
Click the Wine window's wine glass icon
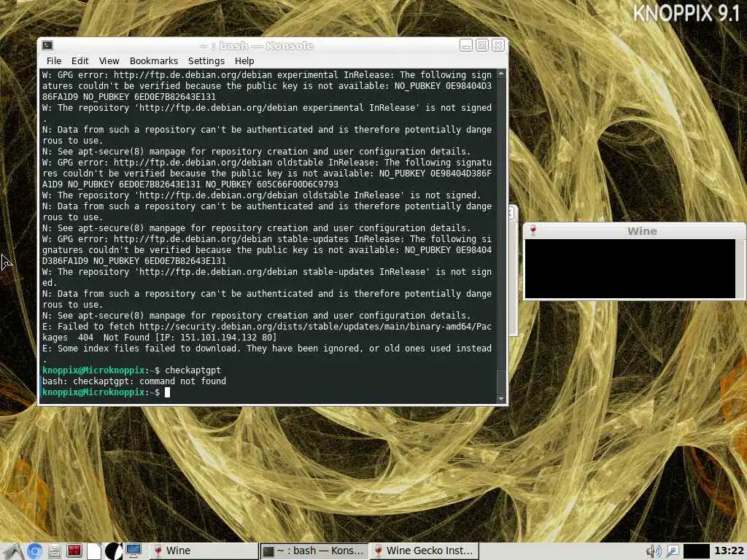click(533, 231)
